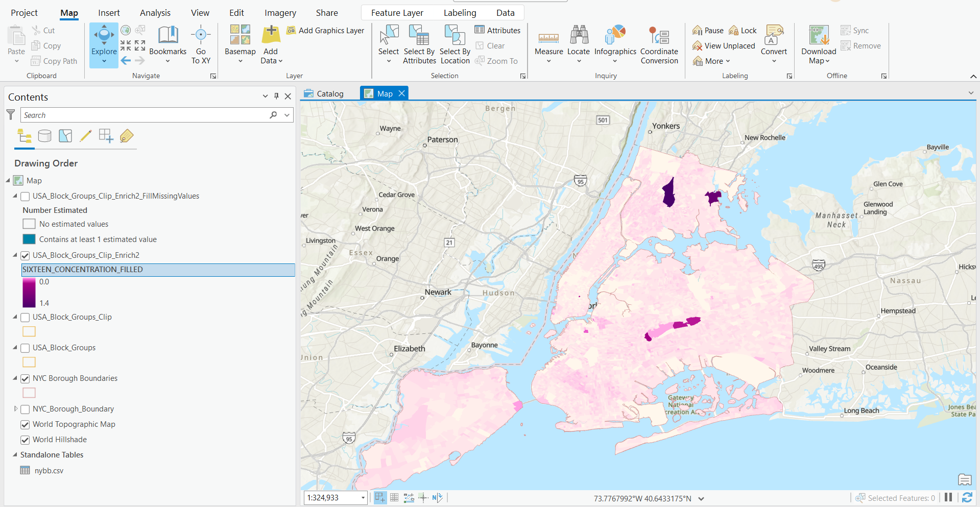Image resolution: width=980 pixels, height=507 pixels.
Task: Open the Infographics tool
Action: 615,35
